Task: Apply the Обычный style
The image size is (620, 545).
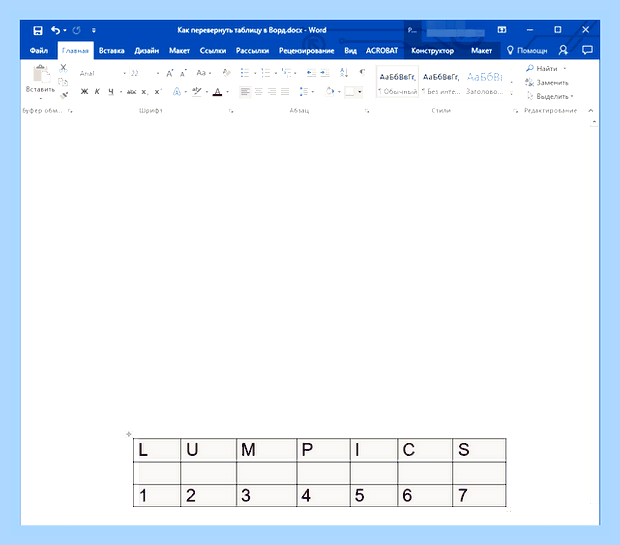Action: 397,83
